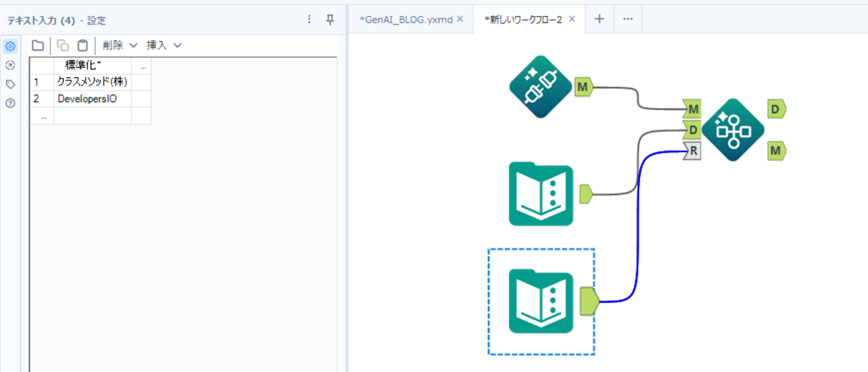Click the R input anchor on Prompt tool
The width and height of the screenshot is (868, 372).
(692, 152)
